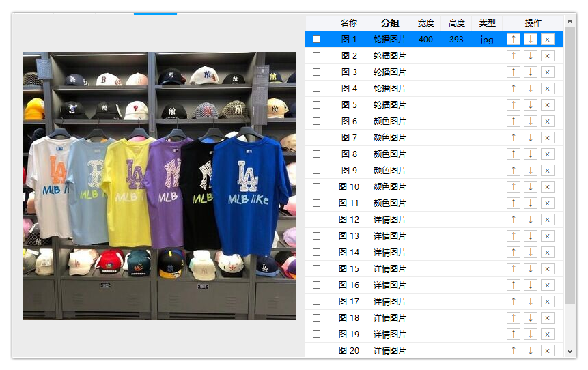The height and width of the screenshot is (370, 588).
Task: Move 图 5 up one position
Action: click(513, 105)
